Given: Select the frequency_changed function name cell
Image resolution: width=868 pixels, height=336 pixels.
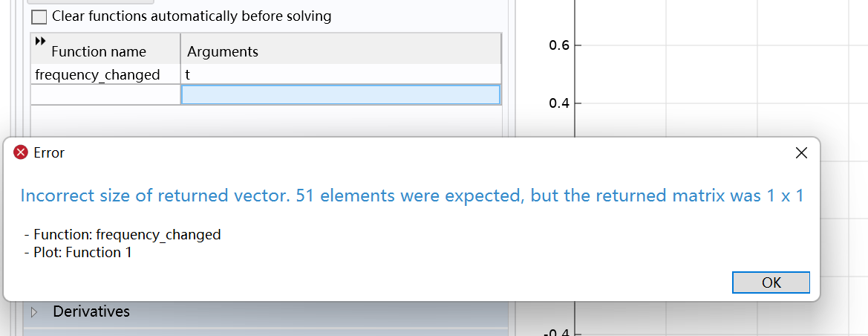Looking at the screenshot, I should point(97,74).
